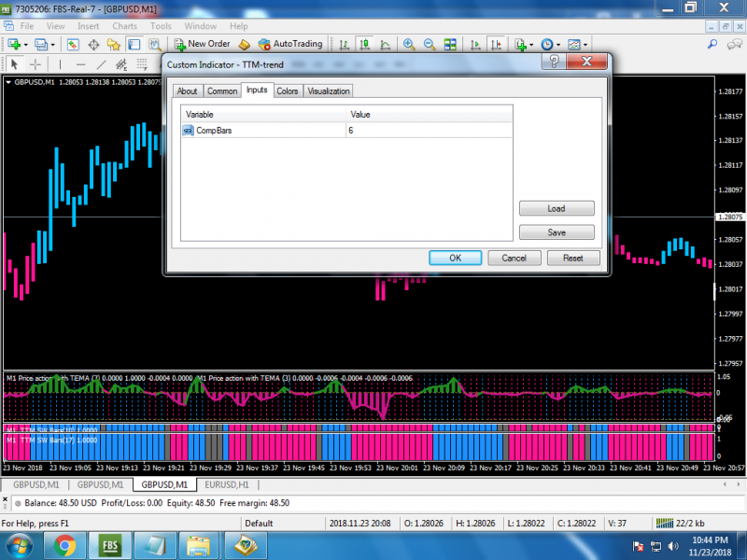This screenshot has width=747, height=560.
Task: Switch to the Colors tab
Action: (x=288, y=91)
